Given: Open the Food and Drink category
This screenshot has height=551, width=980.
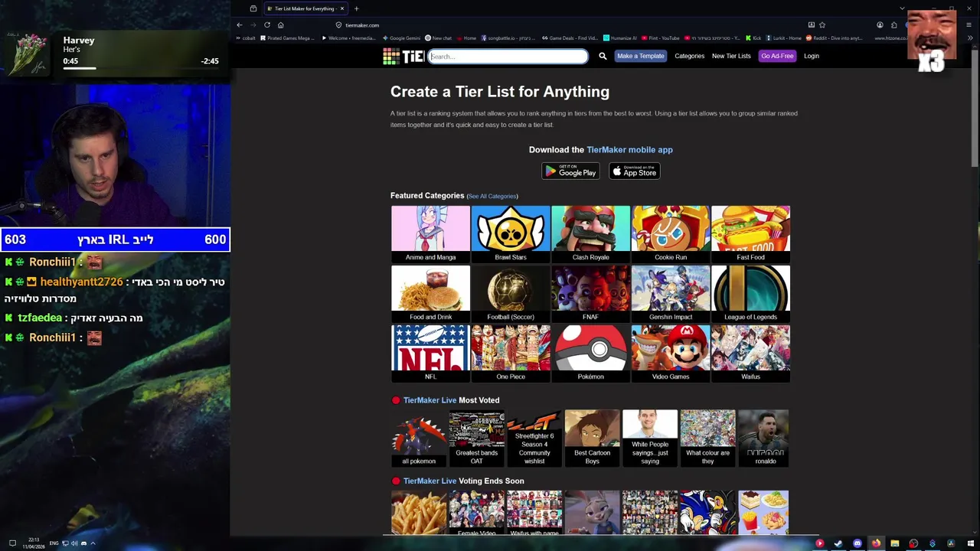Looking at the screenshot, I should [430, 294].
